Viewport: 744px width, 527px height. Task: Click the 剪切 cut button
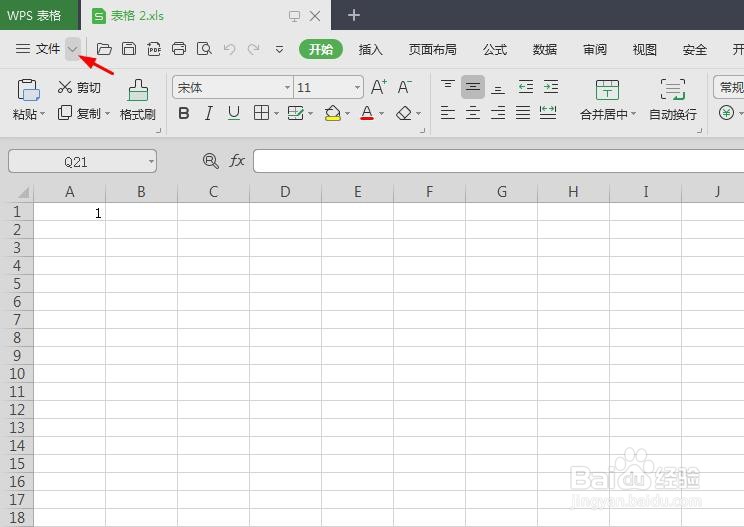(x=79, y=87)
